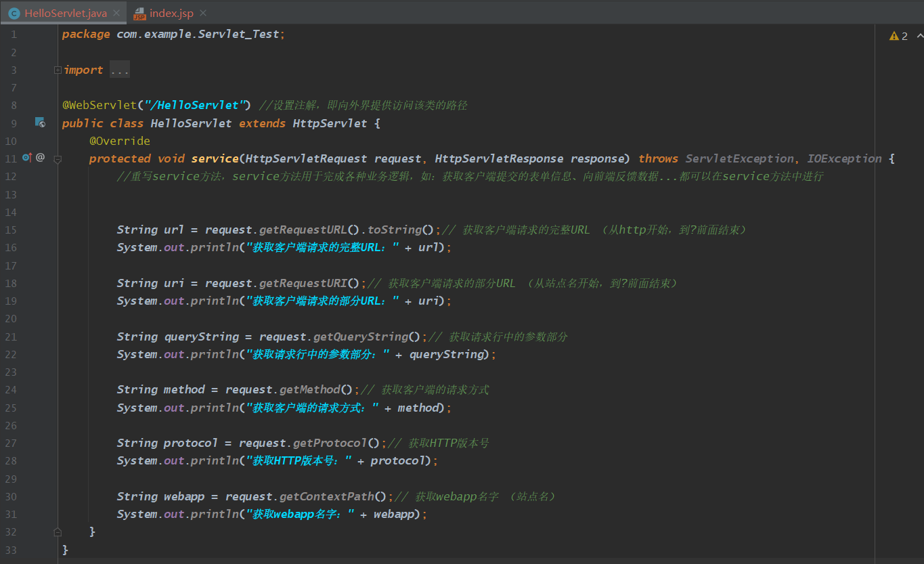Click the webapp variable declaration on line 30
Screen dimensions: 924x564
tap(184, 496)
